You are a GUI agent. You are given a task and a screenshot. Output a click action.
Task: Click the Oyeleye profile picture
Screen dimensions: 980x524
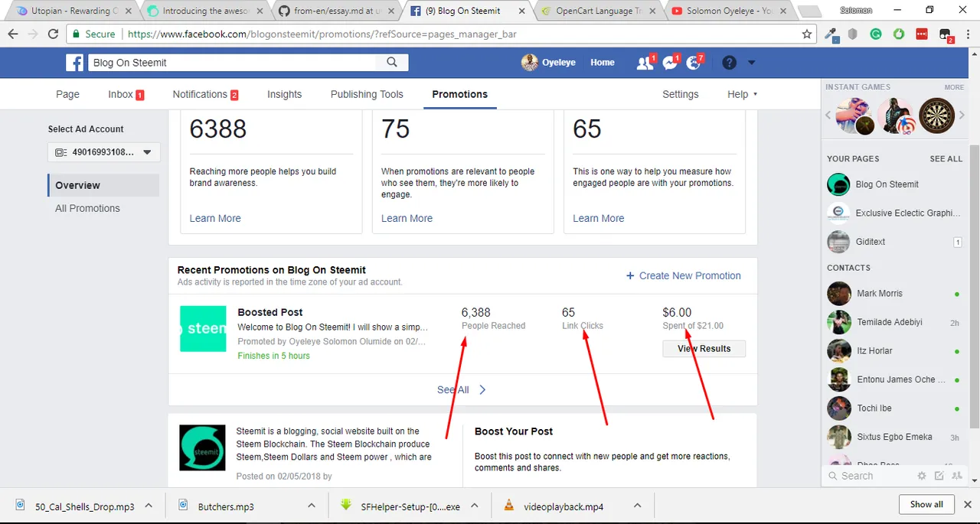coord(529,63)
